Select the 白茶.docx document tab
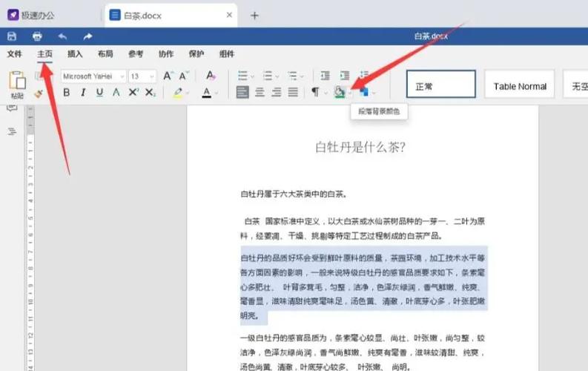The width and height of the screenshot is (588, 371). (171, 16)
